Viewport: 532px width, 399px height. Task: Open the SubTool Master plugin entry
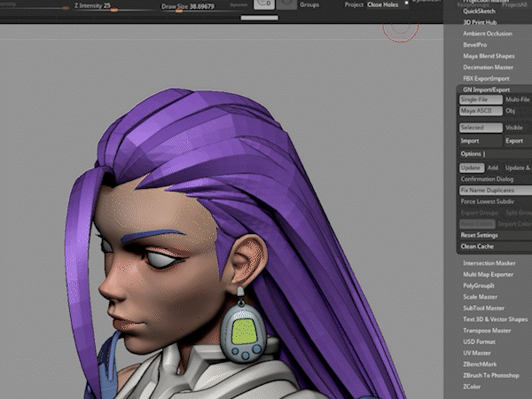tap(483, 308)
